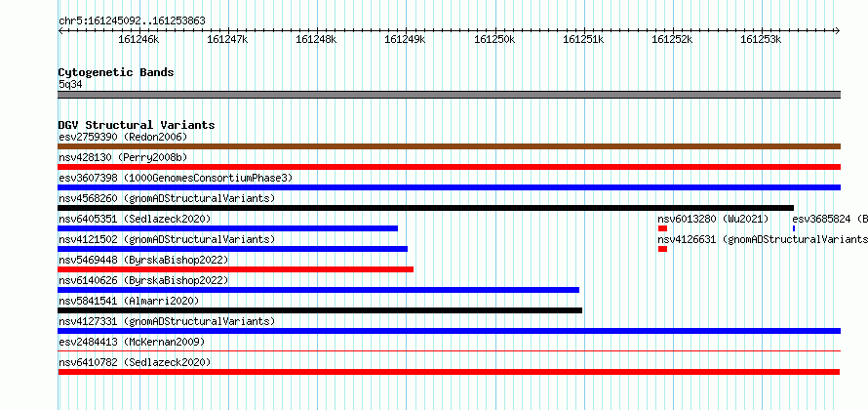Click the 161250k ruler position
This screenshot has height=410, width=868.
[x=494, y=40]
